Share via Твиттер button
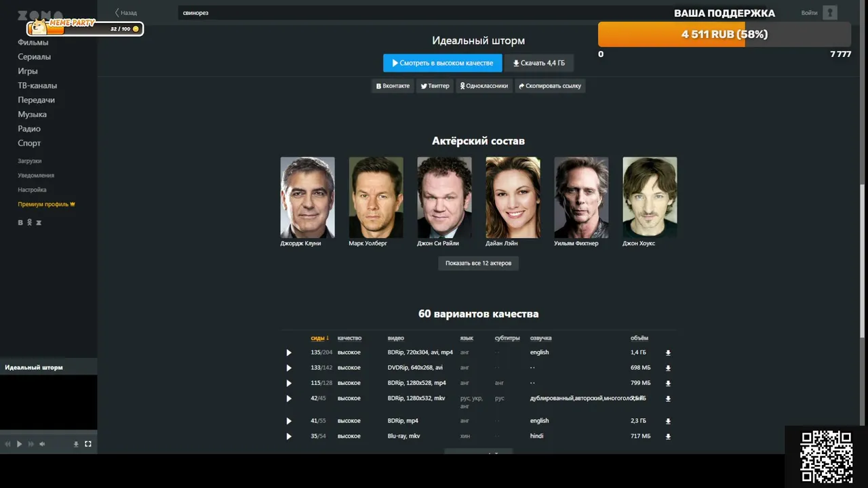Image resolution: width=868 pixels, height=488 pixels. 435,86
